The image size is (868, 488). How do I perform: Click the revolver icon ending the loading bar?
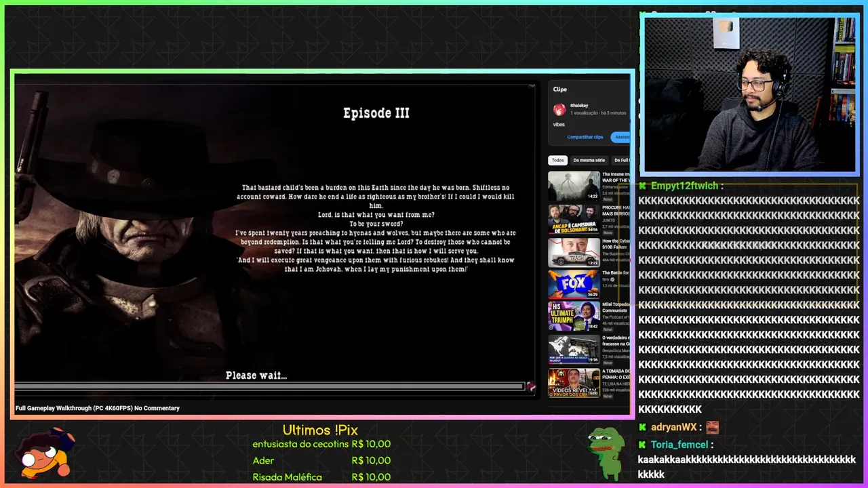pos(531,387)
